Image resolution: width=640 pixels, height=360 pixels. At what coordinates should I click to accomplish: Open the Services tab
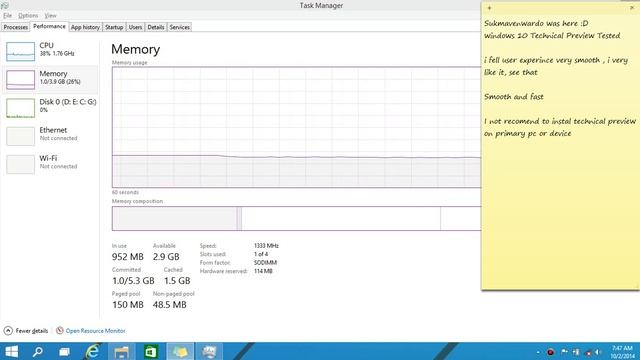(x=179, y=27)
